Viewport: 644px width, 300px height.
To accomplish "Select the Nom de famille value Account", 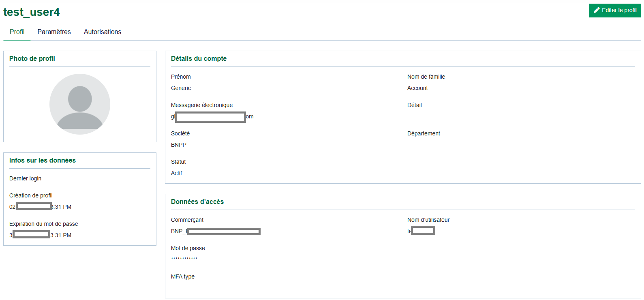I will coord(417,88).
